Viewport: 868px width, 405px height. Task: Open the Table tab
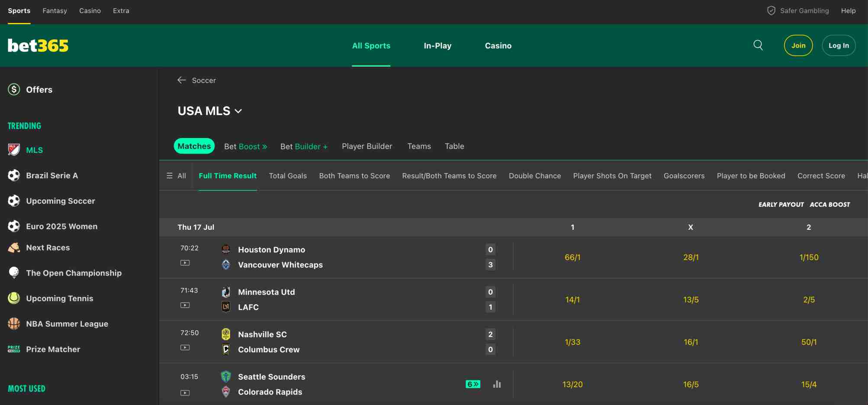(x=454, y=146)
